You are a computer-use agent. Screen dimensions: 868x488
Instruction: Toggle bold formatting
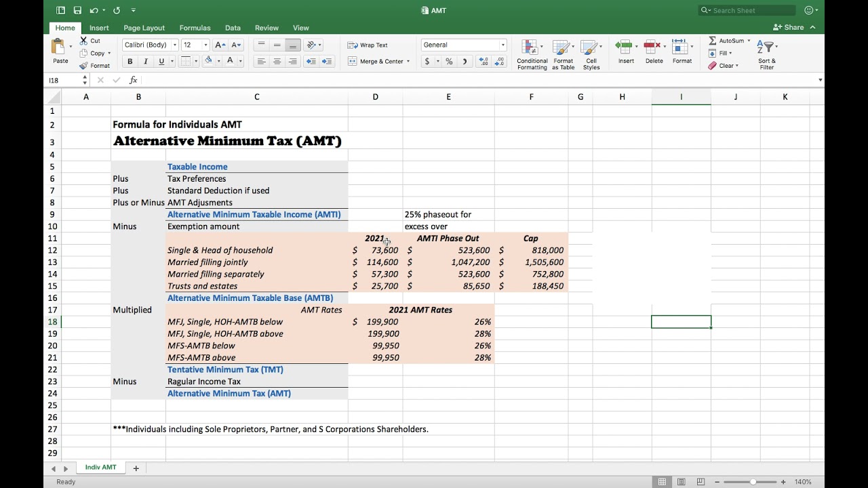click(130, 61)
